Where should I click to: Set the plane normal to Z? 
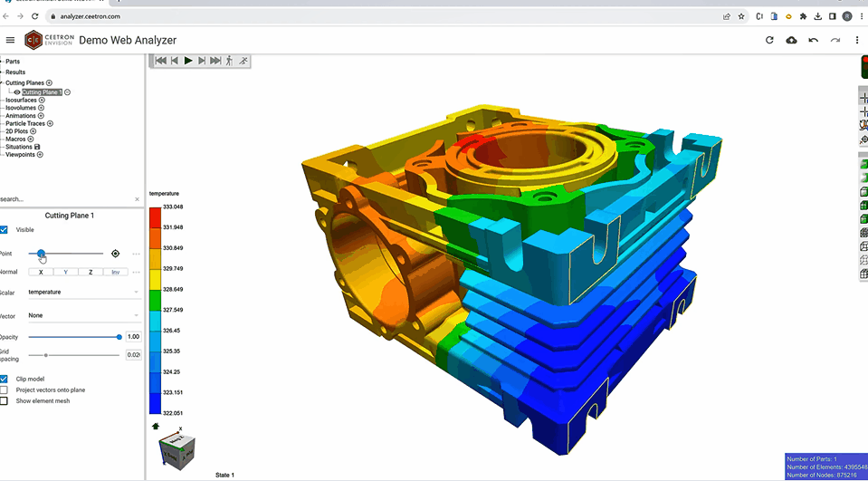coord(91,272)
